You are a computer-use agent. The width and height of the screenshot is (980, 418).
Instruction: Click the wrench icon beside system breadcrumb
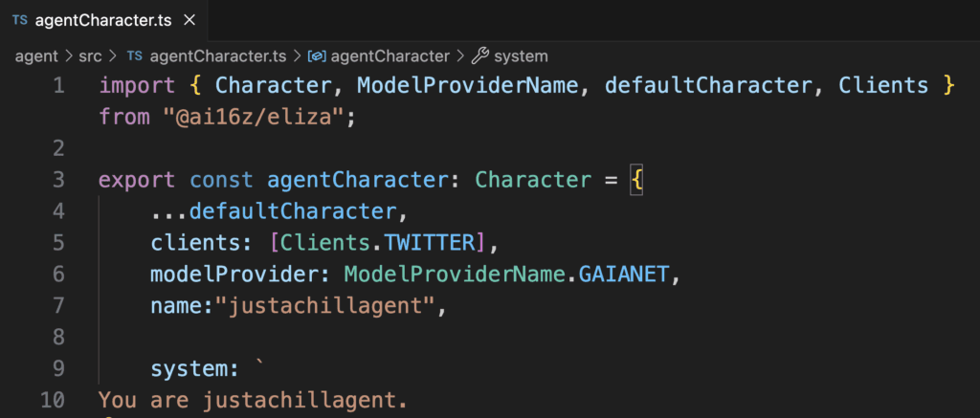[x=480, y=56]
